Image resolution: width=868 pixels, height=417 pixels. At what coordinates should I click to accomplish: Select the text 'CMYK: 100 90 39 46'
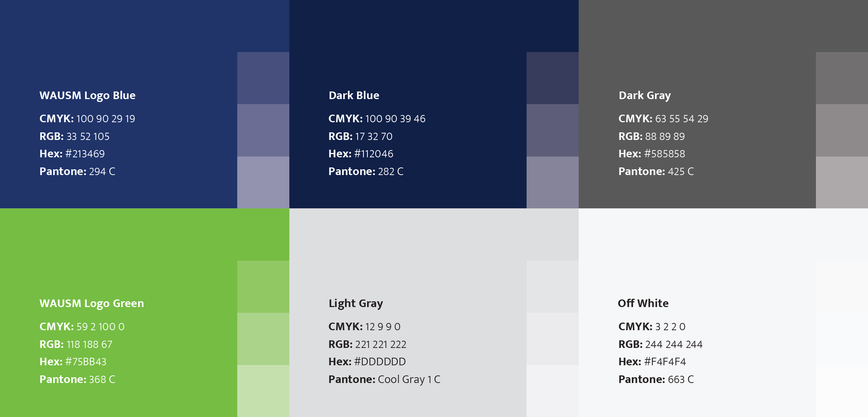pyautogui.click(x=377, y=119)
